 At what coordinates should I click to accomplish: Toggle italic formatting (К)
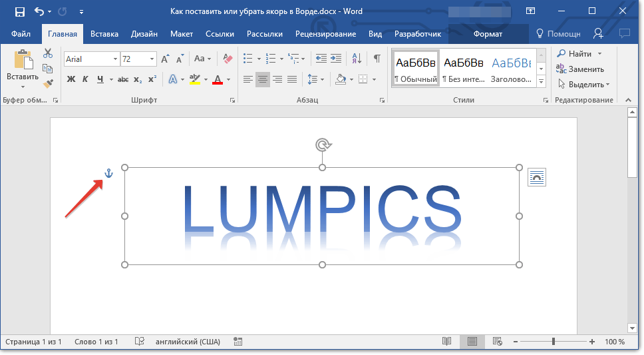click(x=85, y=79)
